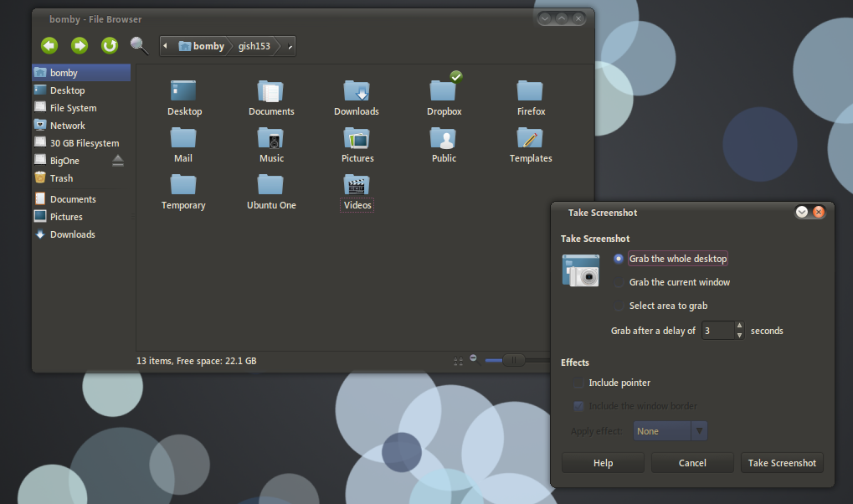Increase the delay with the up arrow
Screen dimensions: 853x504
click(x=739, y=326)
